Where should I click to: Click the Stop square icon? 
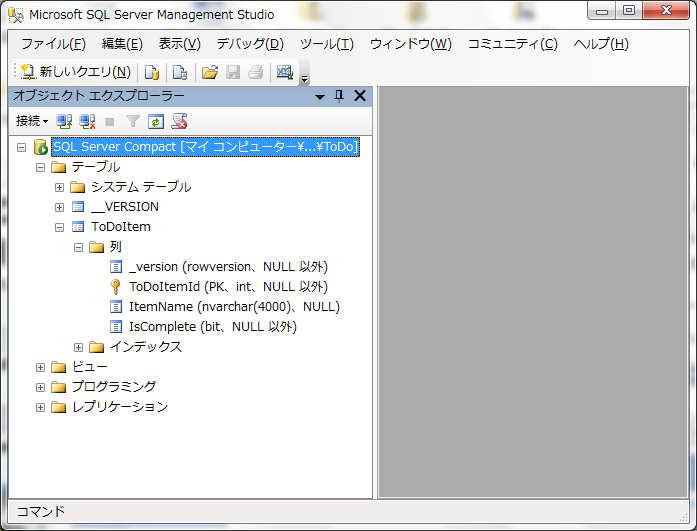(110, 122)
